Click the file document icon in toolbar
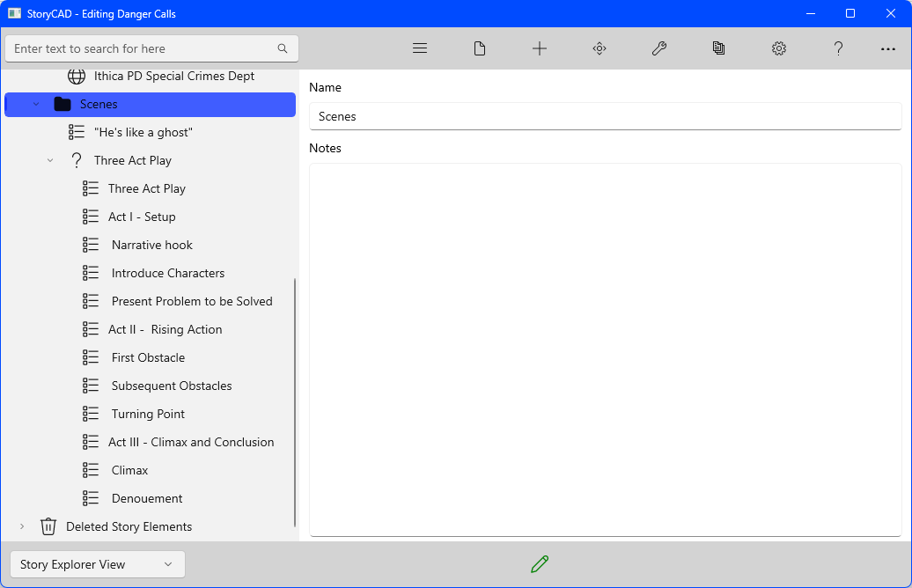The width and height of the screenshot is (912, 588). [x=480, y=48]
